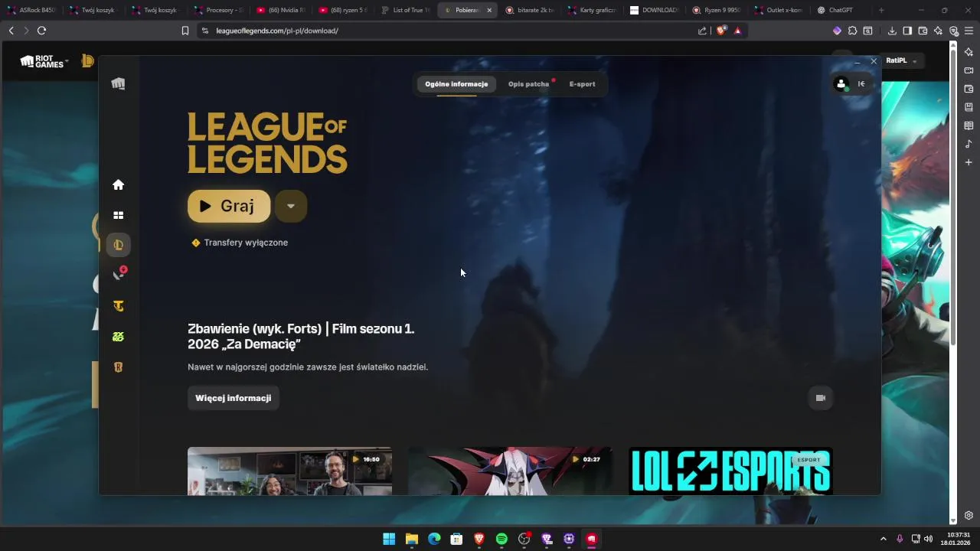Switch to the E-sport tab
Viewport: 980px width, 551px height.
[582, 84]
